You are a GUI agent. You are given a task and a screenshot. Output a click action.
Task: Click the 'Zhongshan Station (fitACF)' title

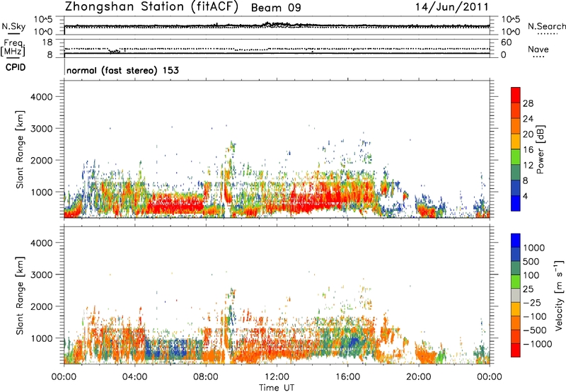point(151,7)
